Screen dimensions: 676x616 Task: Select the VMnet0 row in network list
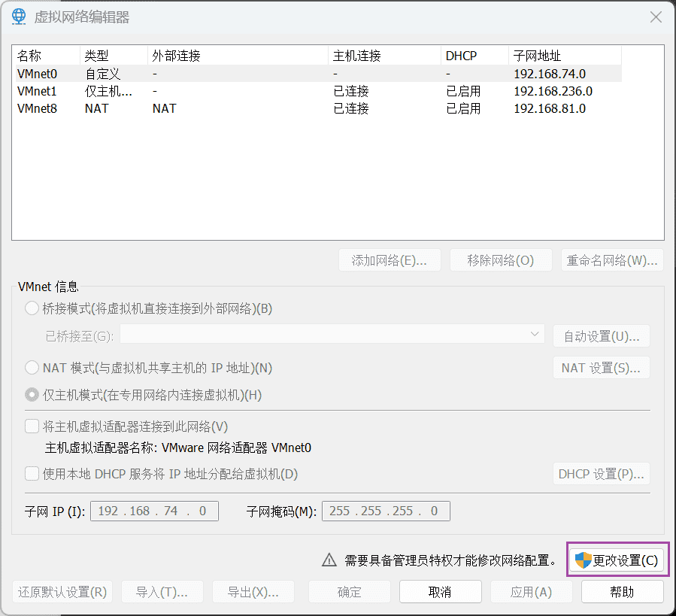pyautogui.click(x=38, y=74)
